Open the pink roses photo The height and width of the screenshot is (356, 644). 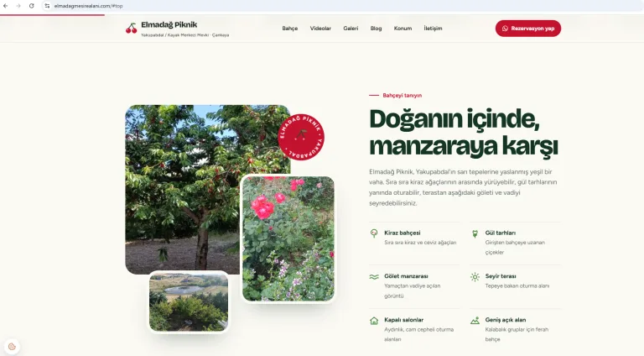click(288, 238)
